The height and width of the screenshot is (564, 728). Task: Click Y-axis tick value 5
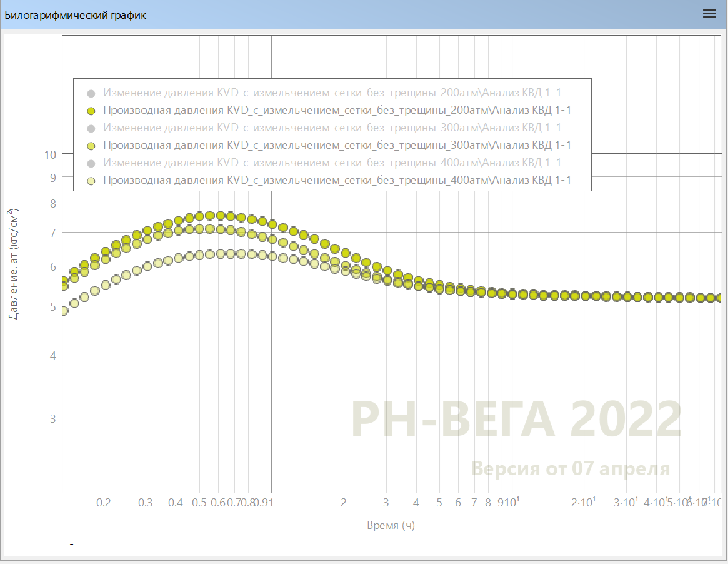53,306
